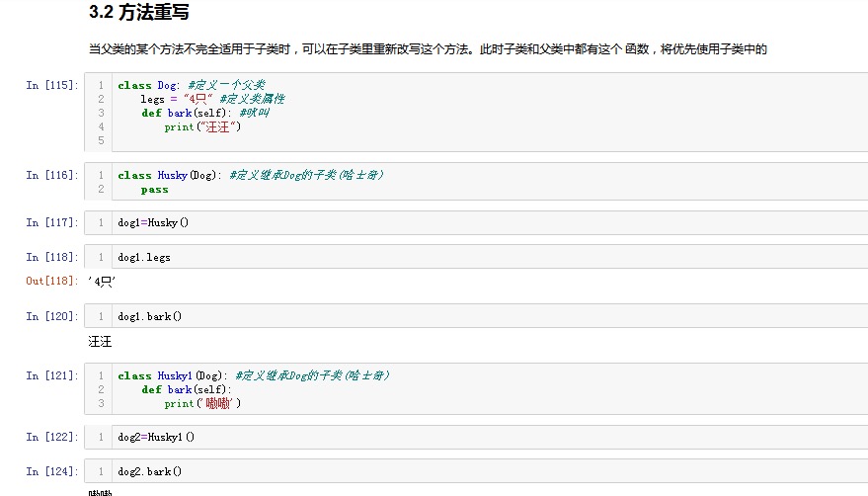Click the In [117] prompt label
The image size is (868, 496).
coord(52,222)
